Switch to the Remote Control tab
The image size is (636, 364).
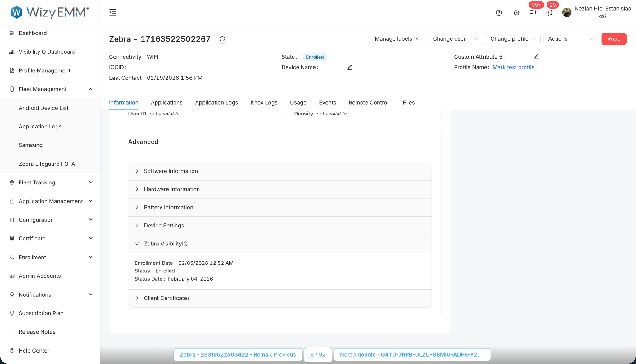point(368,102)
